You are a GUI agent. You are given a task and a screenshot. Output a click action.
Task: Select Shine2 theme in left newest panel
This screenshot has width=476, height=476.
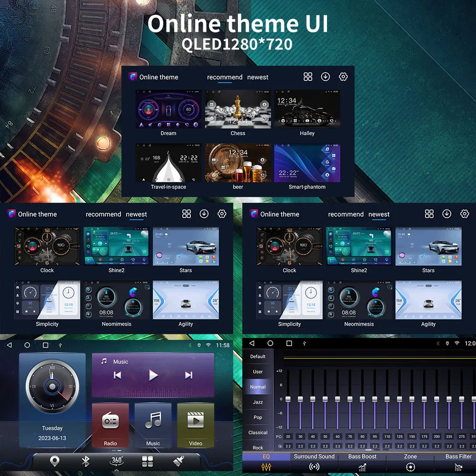116,246
